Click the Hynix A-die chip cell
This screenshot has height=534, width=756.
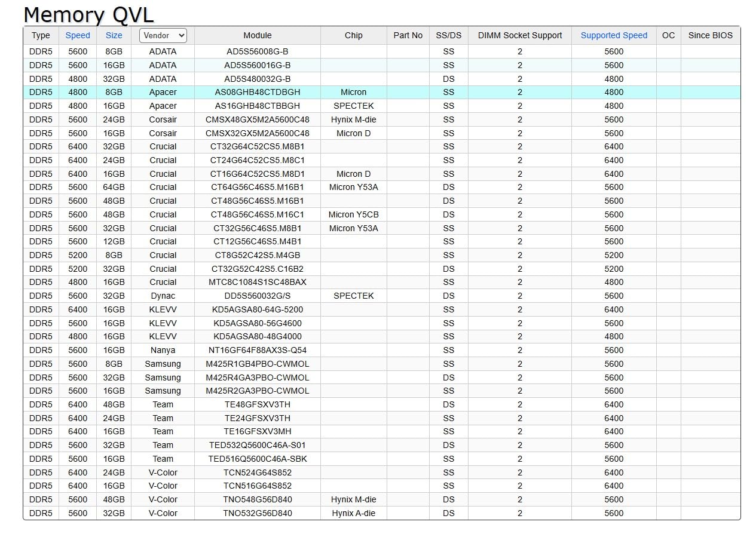tap(354, 513)
